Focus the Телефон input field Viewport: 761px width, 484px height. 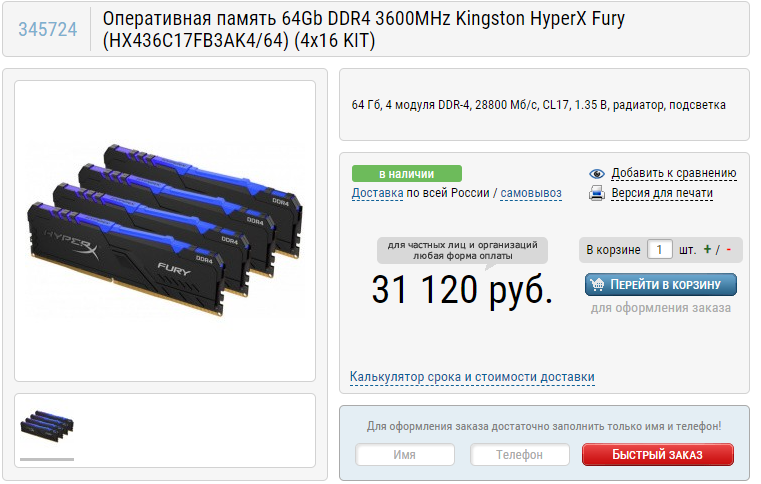click(519, 455)
